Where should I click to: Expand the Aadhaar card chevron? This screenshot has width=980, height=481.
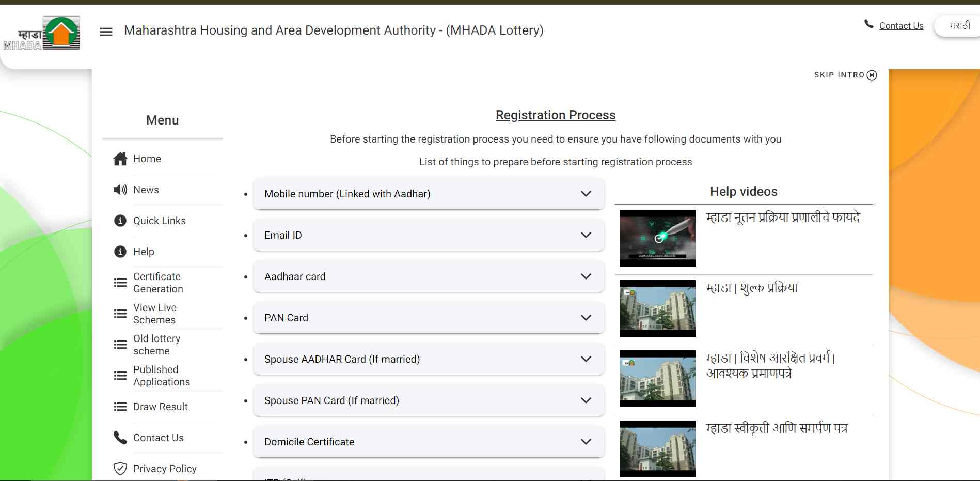point(586,276)
